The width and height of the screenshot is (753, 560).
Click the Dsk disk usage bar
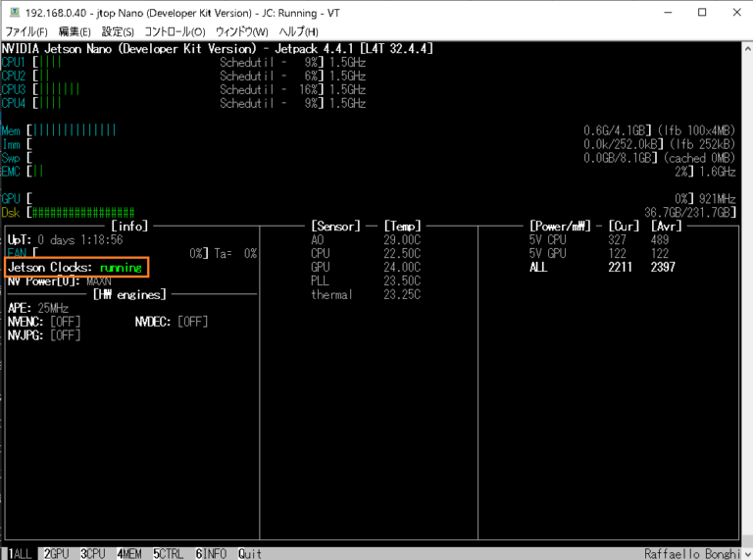[x=83, y=212]
